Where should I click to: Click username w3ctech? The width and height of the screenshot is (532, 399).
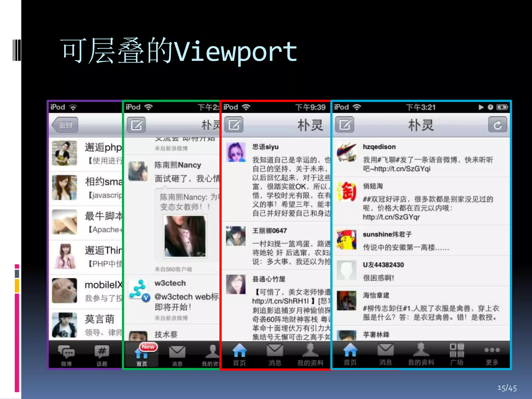(170, 283)
